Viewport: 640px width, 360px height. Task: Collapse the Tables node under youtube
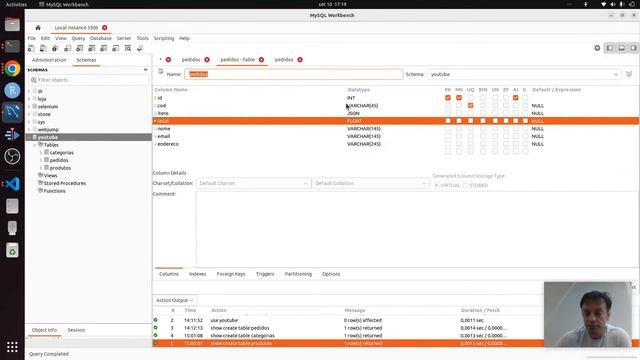35,145
